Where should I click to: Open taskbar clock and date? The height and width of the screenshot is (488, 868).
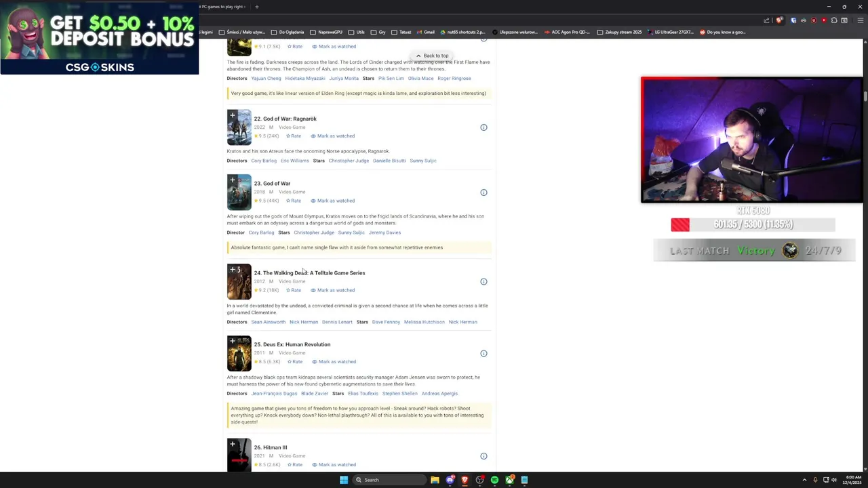click(x=852, y=480)
